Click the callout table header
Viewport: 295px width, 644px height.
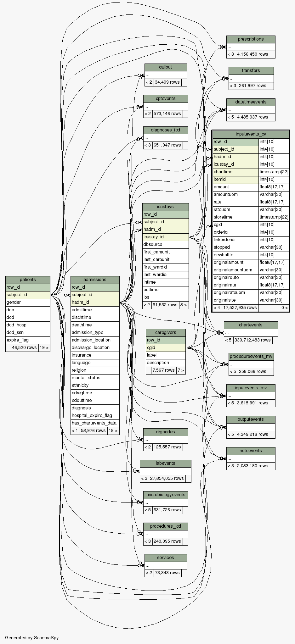pos(166,67)
